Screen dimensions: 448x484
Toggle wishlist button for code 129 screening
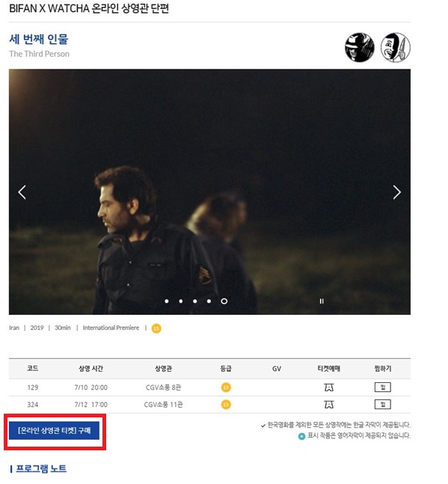383,387
